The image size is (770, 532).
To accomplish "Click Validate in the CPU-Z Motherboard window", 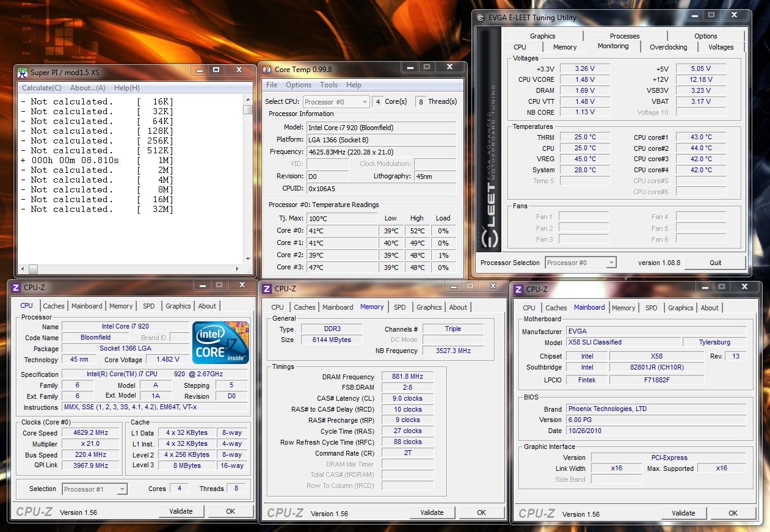I will [x=683, y=513].
